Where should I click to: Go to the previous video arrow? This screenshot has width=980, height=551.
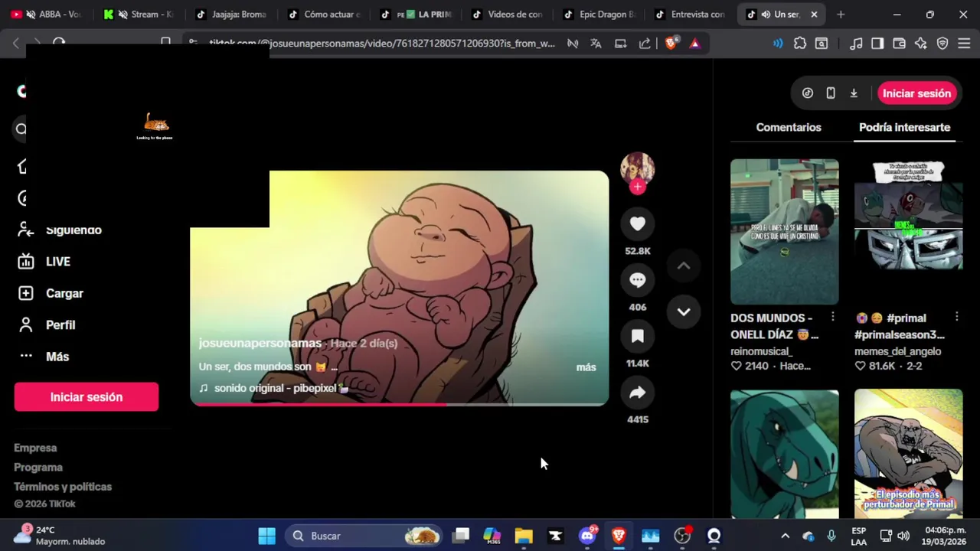point(684,266)
